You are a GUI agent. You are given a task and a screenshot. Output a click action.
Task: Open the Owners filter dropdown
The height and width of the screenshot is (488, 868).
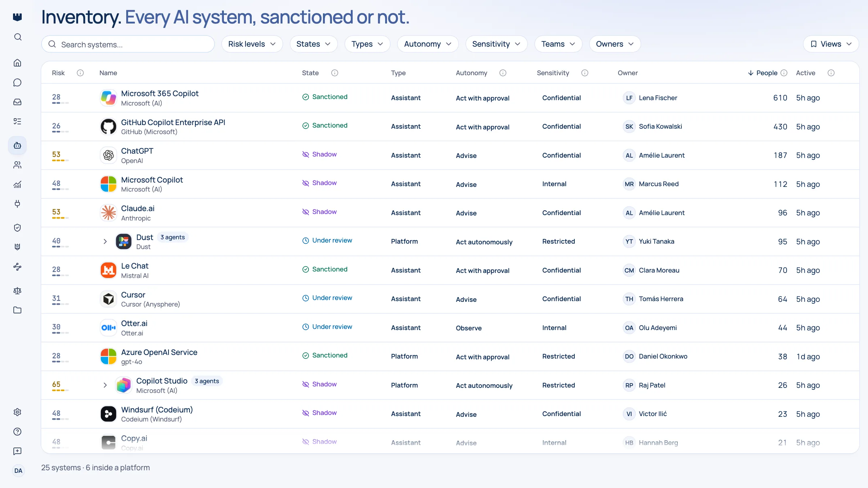pyautogui.click(x=615, y=44)
